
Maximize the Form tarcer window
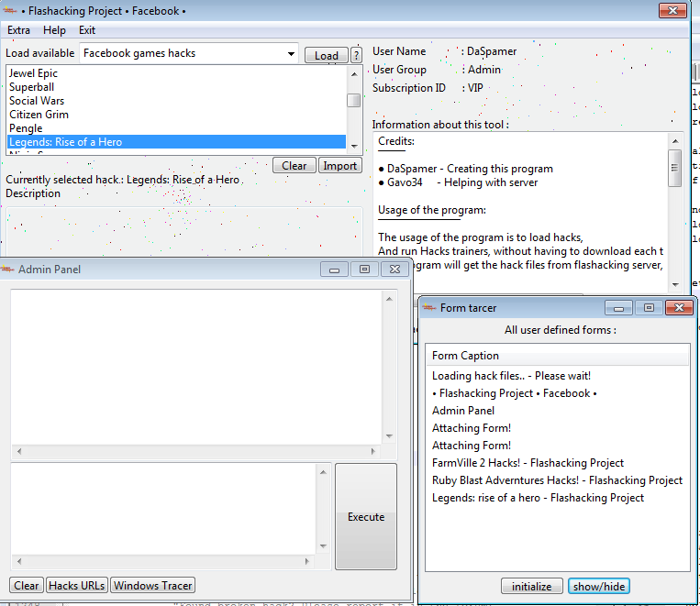click(649, 308)
